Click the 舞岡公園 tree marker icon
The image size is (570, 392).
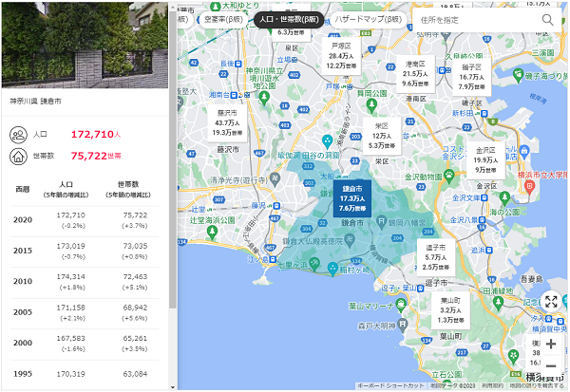tap(371, 105)
